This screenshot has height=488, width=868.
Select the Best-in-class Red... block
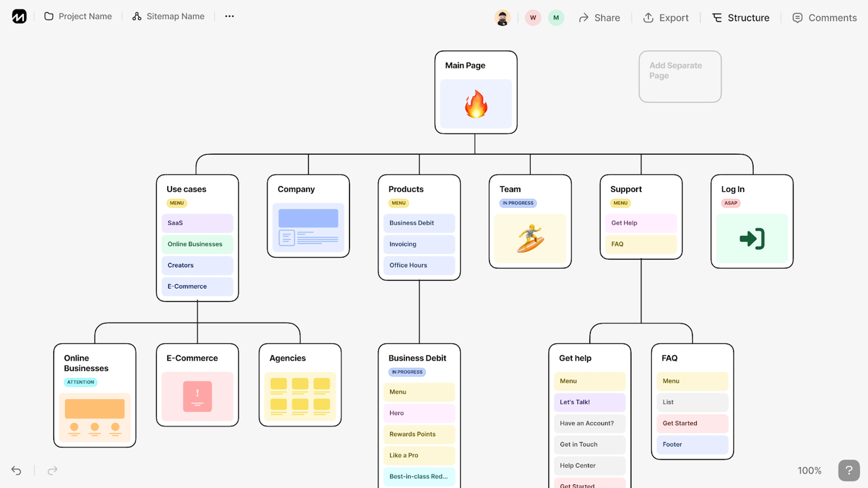point(419,477)
